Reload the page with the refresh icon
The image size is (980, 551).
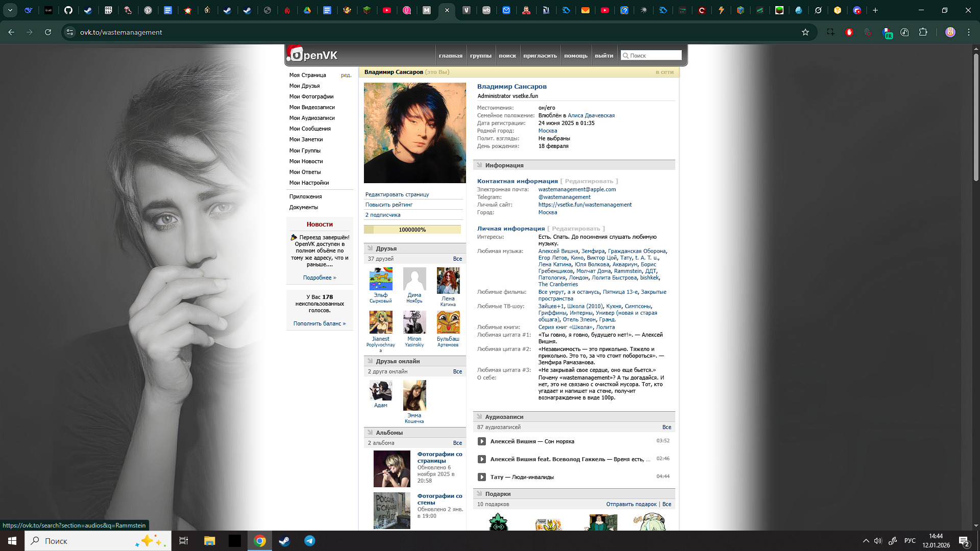(x=48, y=32)
